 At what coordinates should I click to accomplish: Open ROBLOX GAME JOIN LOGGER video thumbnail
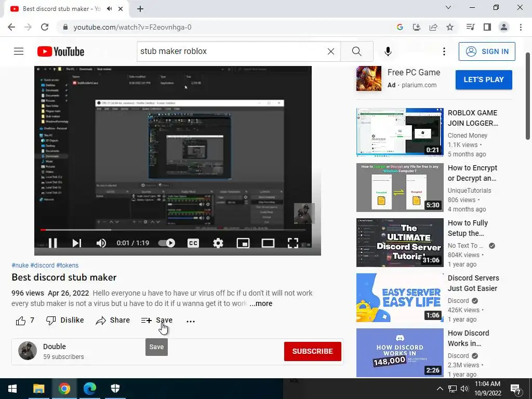pos(400,132)
